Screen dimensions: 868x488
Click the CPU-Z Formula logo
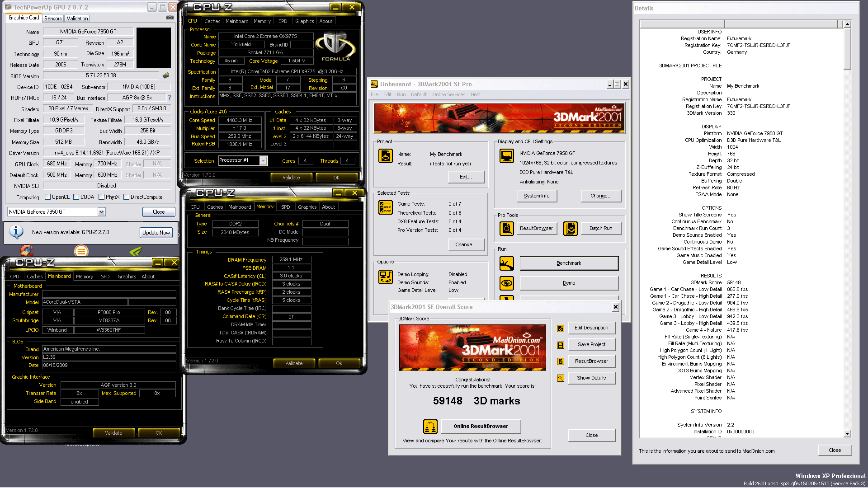[x=335, y=46]
